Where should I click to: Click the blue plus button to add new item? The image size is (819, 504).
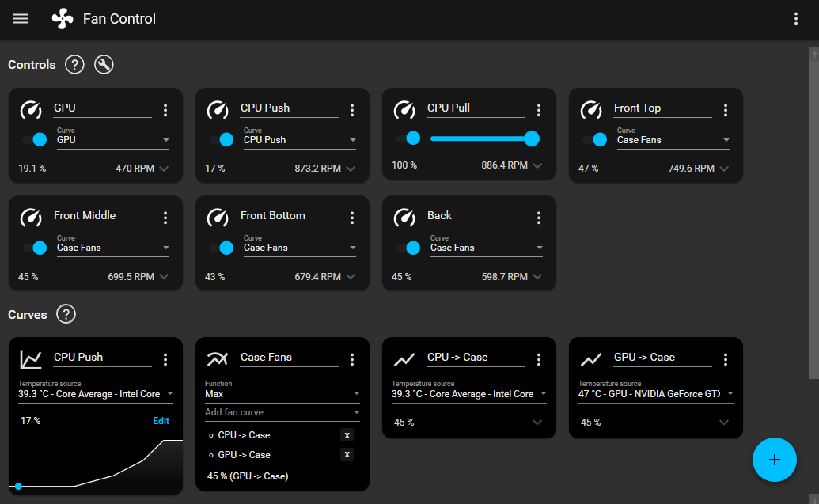point(774,460)
